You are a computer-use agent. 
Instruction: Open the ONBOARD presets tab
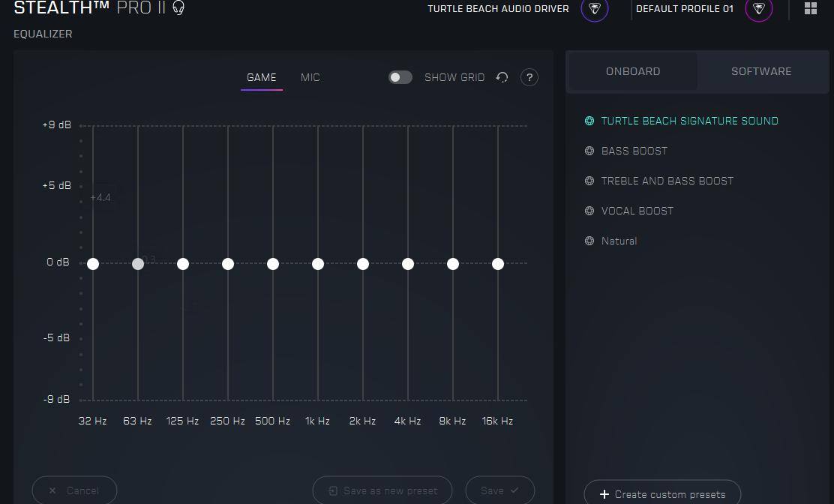(633, 71)
